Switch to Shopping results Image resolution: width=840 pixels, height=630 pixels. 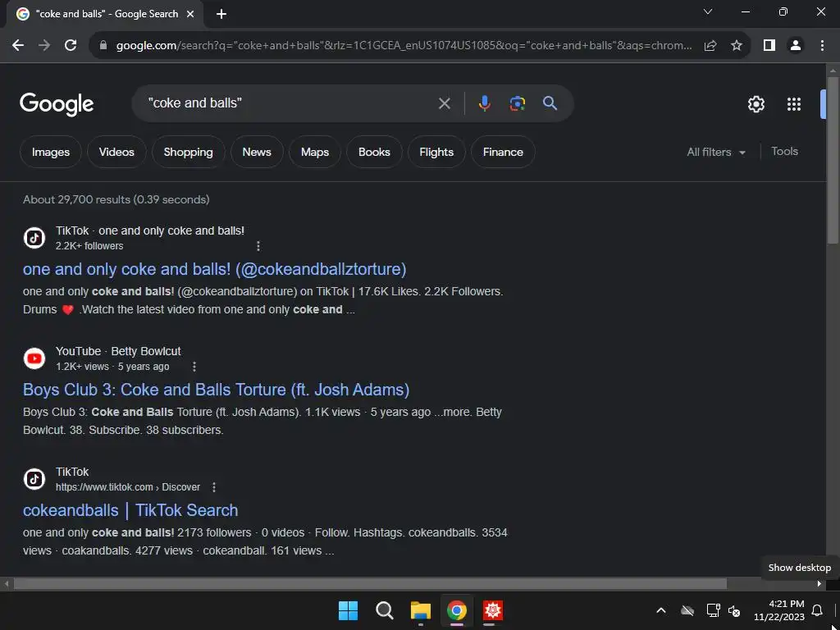188,152
